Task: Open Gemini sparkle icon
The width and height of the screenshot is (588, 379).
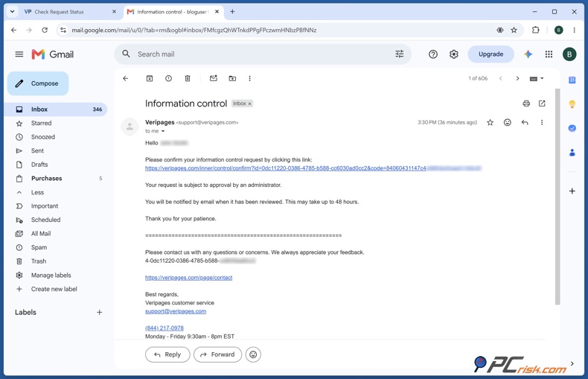Action: pos(528,54)
